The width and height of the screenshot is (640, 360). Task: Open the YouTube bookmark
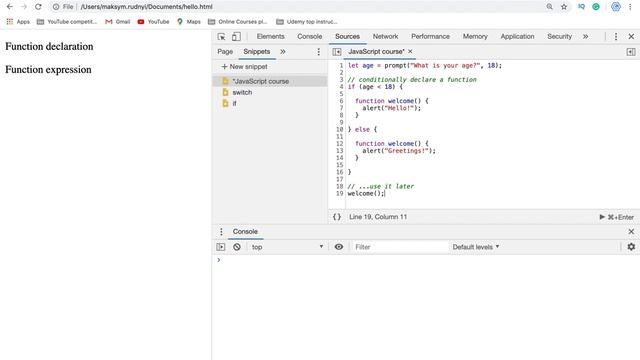click(153, 22)
